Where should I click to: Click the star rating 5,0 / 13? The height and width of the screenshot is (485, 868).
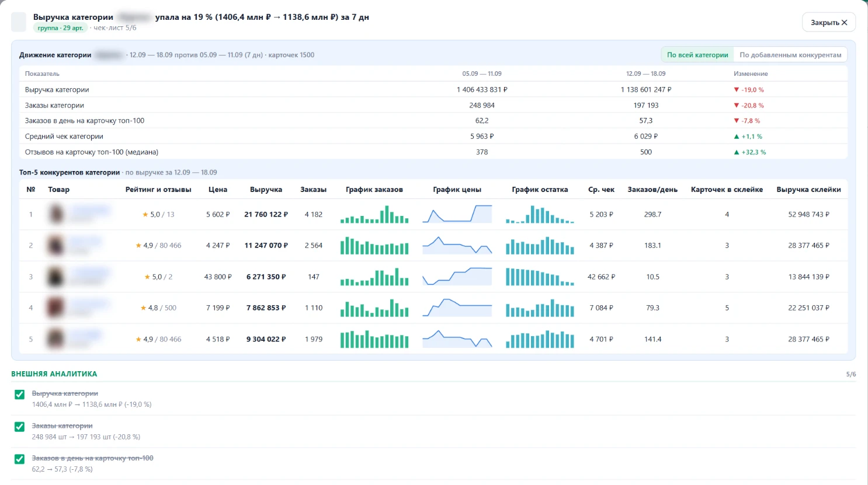click(x=158, y=214)
